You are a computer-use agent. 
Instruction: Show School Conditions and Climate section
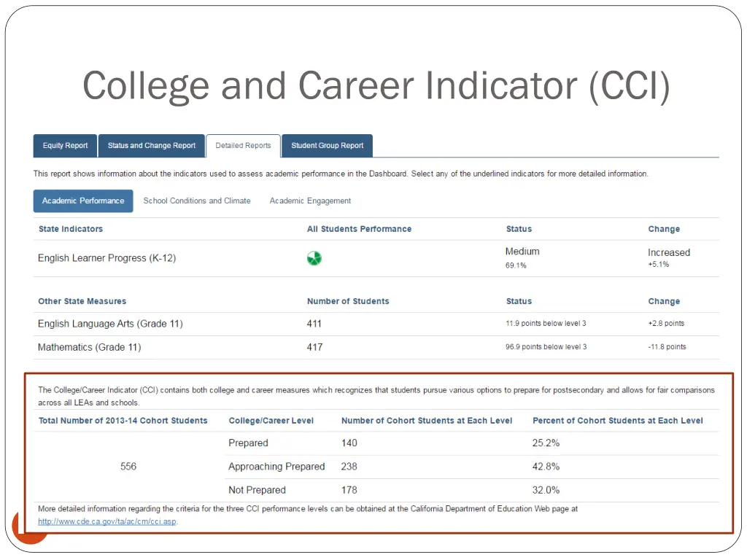click(197, 201)
